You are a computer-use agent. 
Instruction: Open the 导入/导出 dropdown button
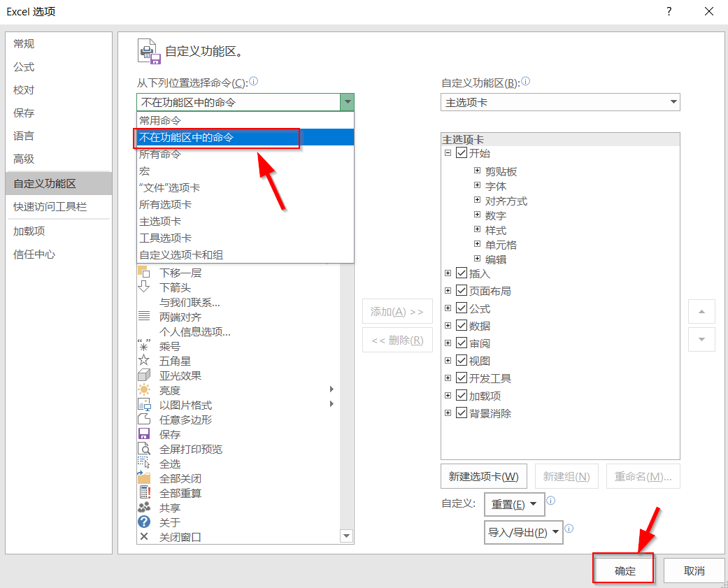click(523, 532)
